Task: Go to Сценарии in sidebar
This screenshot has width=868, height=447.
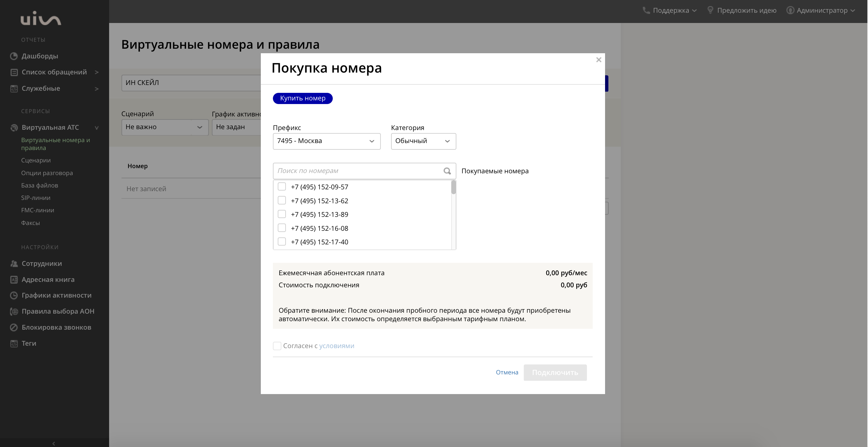Action: tap(36, 161)
